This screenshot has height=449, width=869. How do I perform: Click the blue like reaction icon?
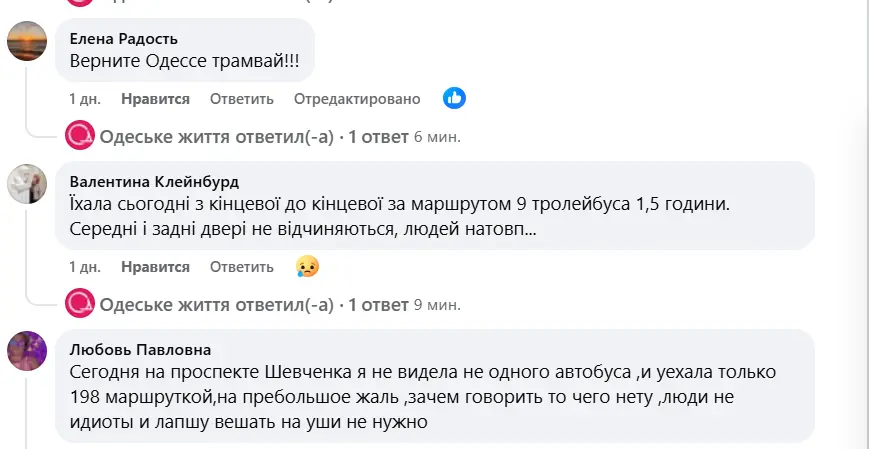(x=455, y=98)
